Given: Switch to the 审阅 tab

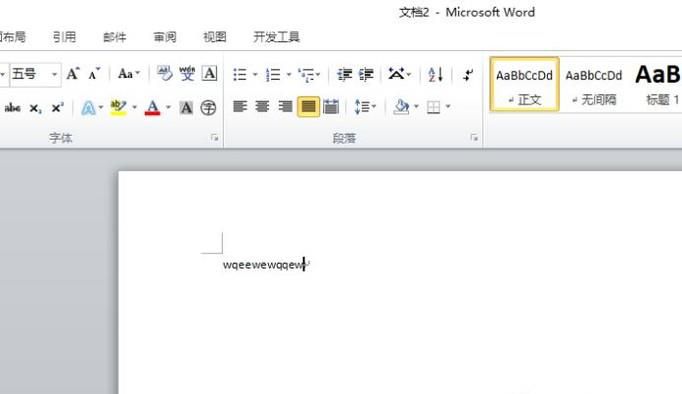Looking at the screenshot, I should (165, 37).
